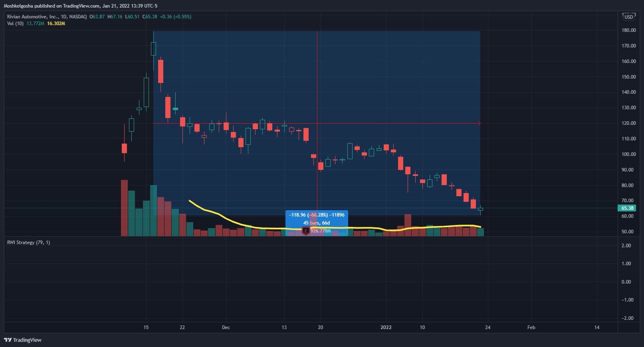Select the Vol (10) indicator legend

click(x=15, y=24)
